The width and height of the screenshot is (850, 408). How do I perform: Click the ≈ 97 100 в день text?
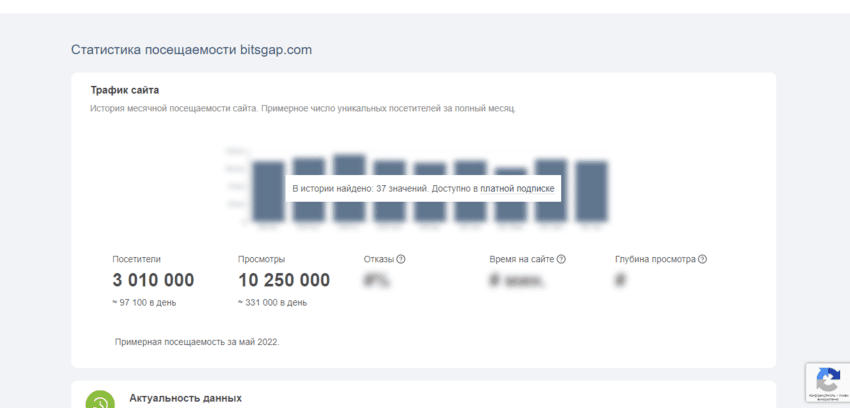coord(146,302)
